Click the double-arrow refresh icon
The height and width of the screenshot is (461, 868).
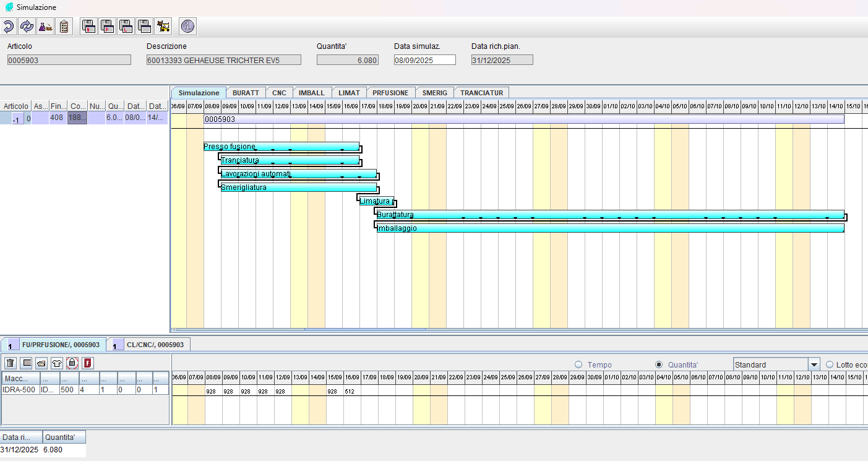coord(27,26)
